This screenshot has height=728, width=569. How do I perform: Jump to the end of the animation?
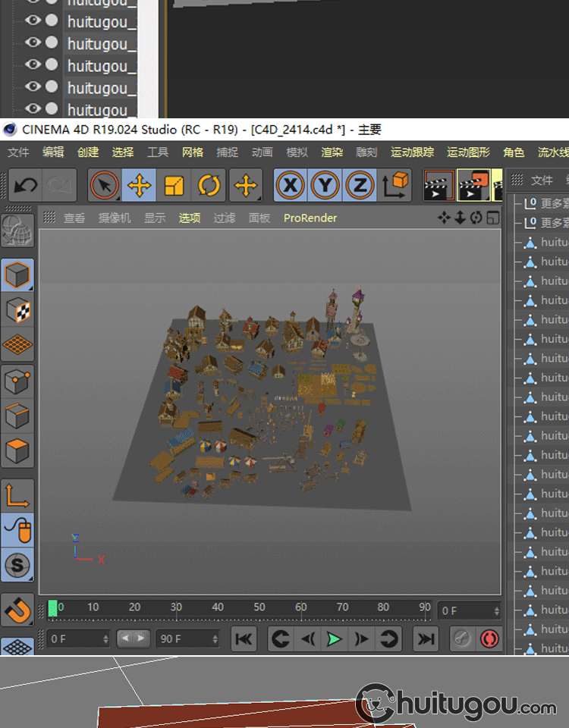(426, 639)
